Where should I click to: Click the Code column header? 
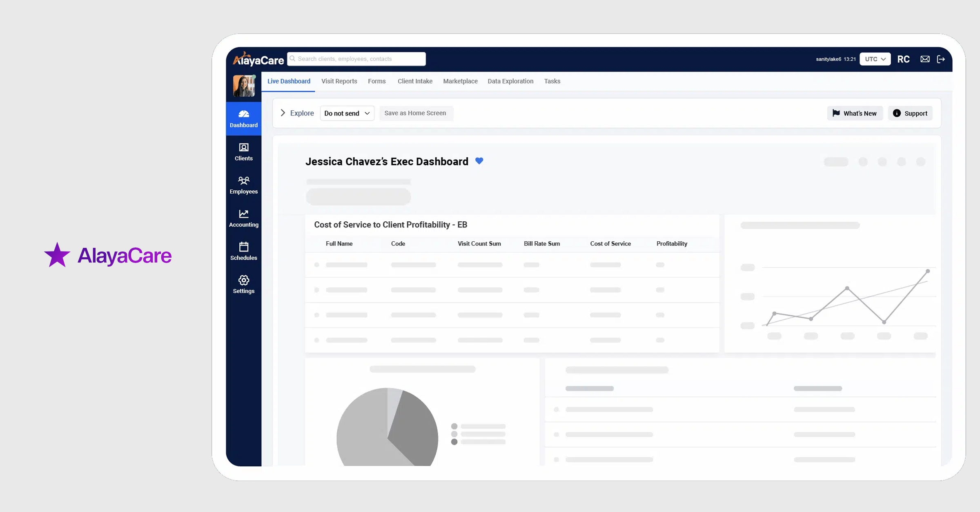pos(398,244)
